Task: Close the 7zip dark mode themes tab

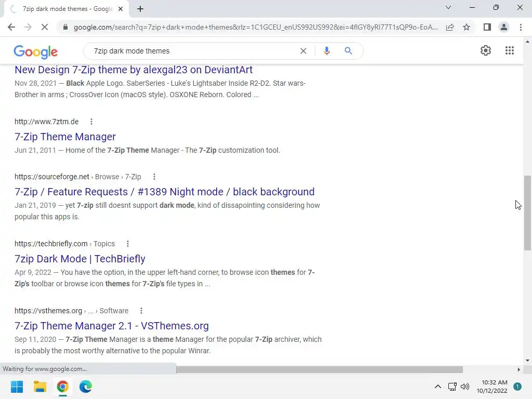Action: tap(121, 9)
